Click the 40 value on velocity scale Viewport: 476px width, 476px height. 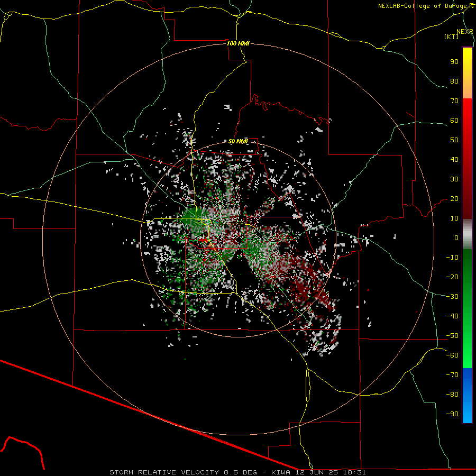point(454,160)
